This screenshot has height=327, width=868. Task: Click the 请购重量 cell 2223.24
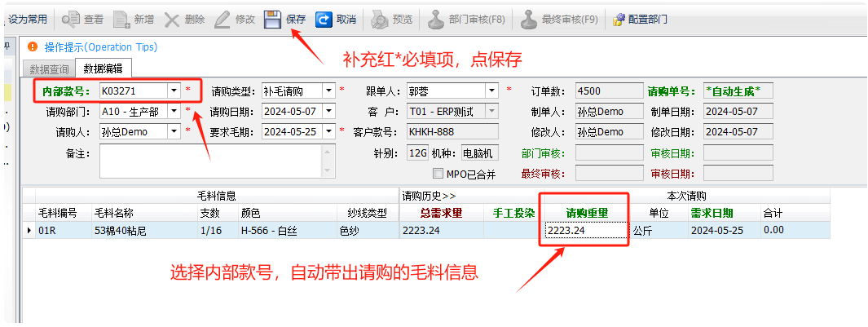tap(586, 231)
